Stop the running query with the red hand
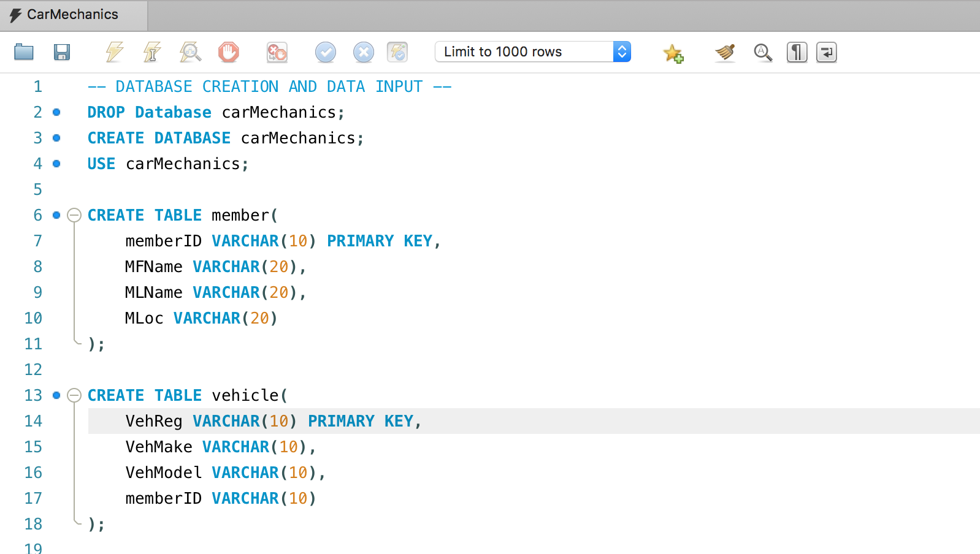The height and width of the screenshot is (554, 980). tap(228, 52)
